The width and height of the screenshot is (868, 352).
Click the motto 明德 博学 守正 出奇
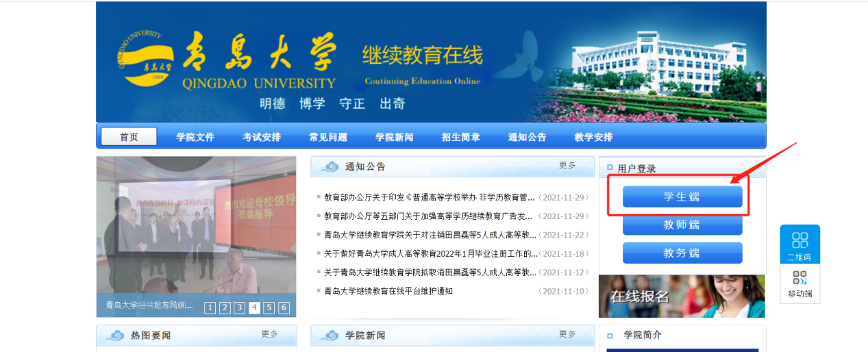(332, 104)
